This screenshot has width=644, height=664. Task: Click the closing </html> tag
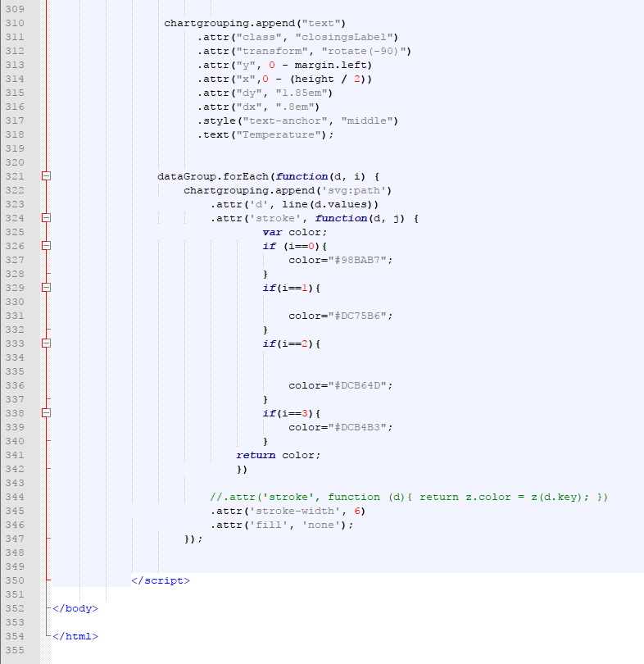(75, 636)
